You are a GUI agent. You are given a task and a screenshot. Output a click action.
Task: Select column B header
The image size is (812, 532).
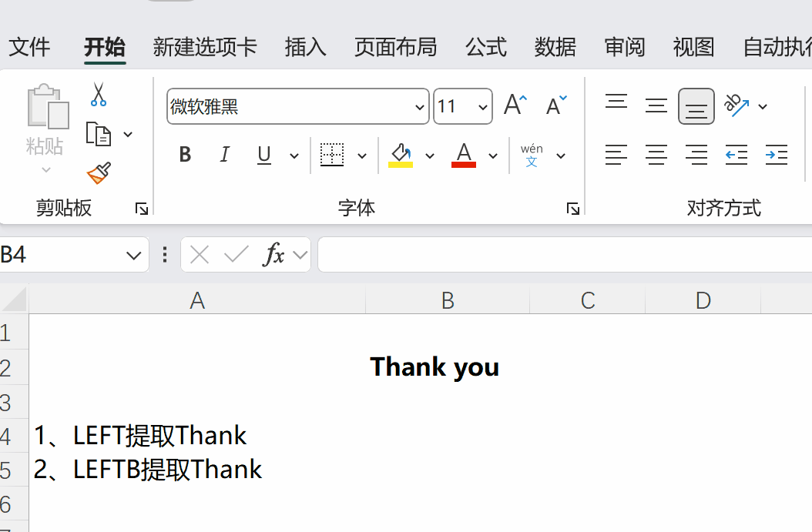(448, 300)
